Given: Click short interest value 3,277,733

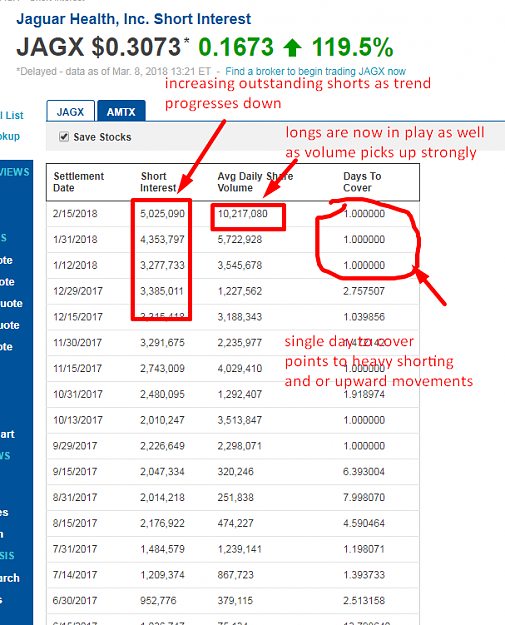Looking at the screenshot, I should click(x=162, y=265).
